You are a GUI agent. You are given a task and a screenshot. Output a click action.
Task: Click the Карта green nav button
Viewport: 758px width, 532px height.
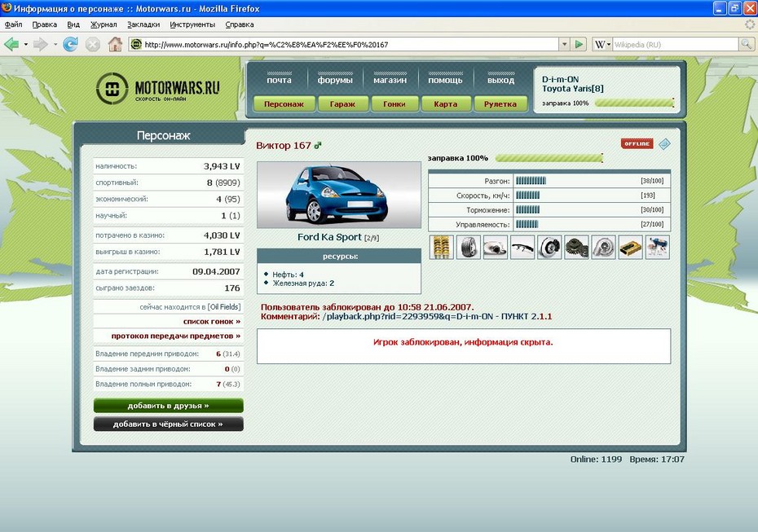coord(446,104)
